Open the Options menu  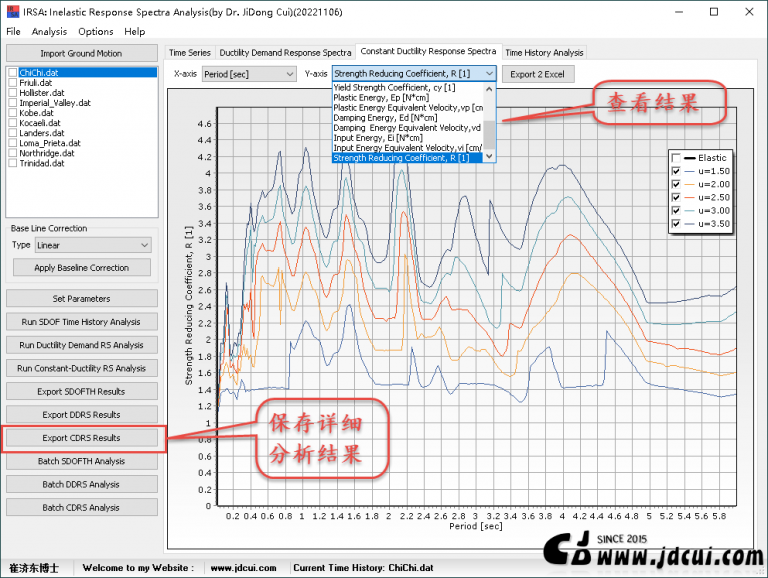(x=96, y=32)
